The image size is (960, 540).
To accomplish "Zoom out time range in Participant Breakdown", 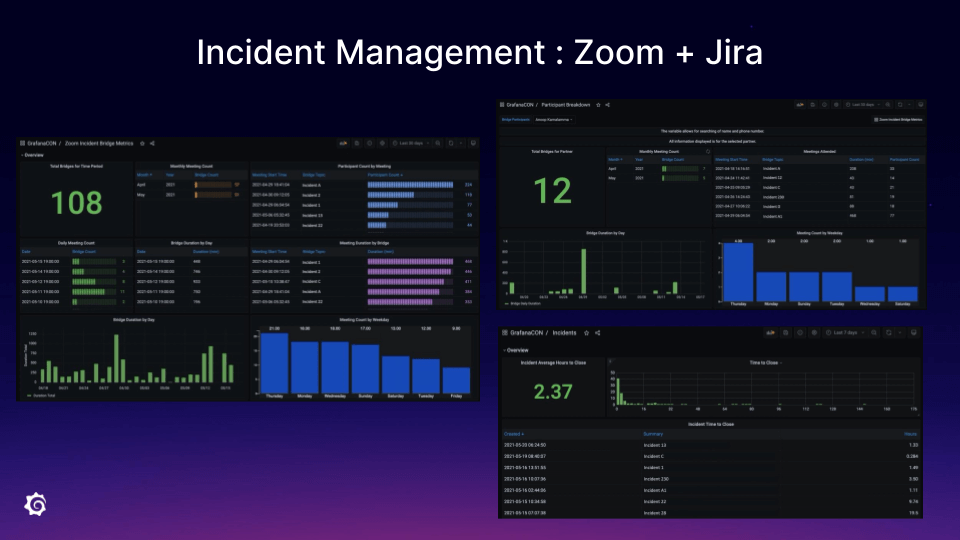I will tap(888, 105).
